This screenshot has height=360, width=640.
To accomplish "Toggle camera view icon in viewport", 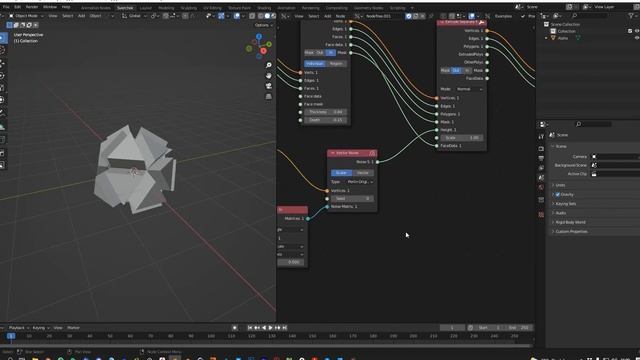I will [269, 86].
